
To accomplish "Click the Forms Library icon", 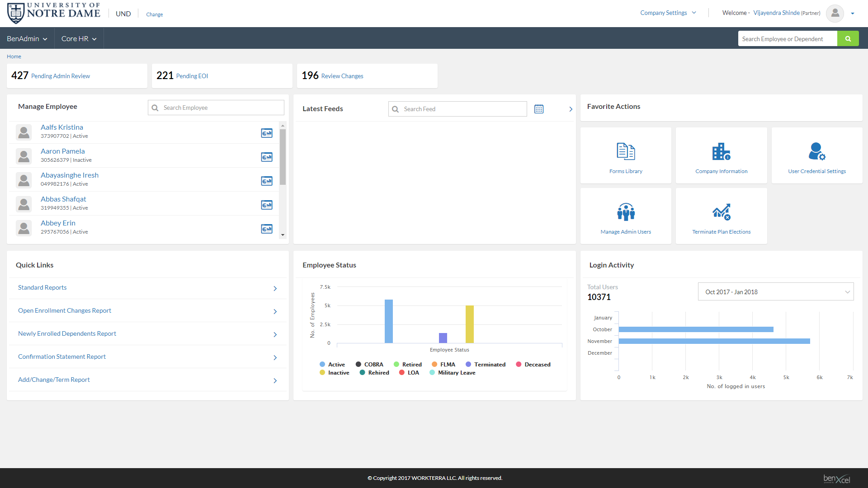I will pyautogui.click(x=626, y=152).
